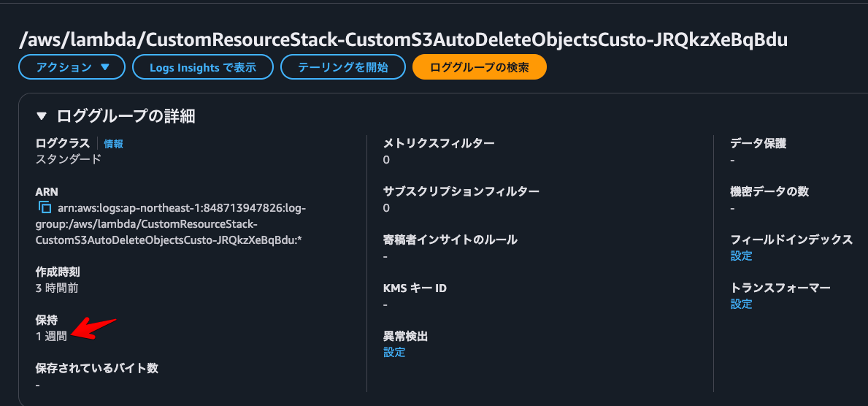Select the ARN text value

point(171,224)
